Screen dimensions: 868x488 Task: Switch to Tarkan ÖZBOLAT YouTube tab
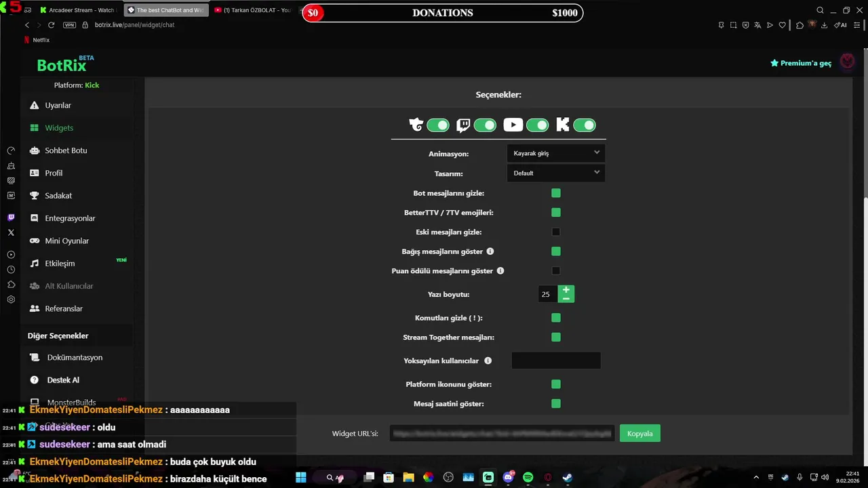click(x=254, y=10)
